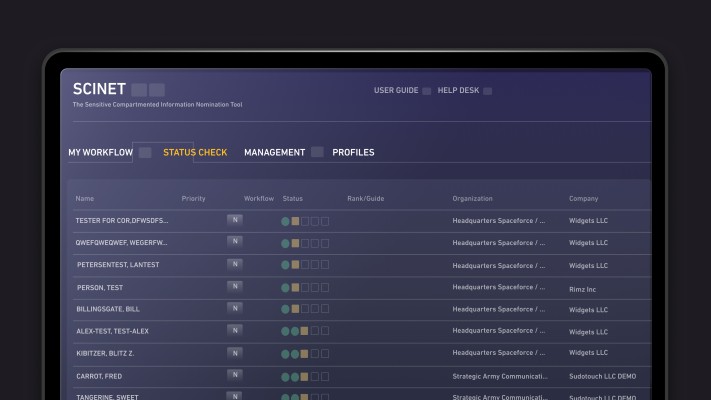Click the icon beside HELP DESK
This screenshot has height=400, width=711.
(487, 91)
